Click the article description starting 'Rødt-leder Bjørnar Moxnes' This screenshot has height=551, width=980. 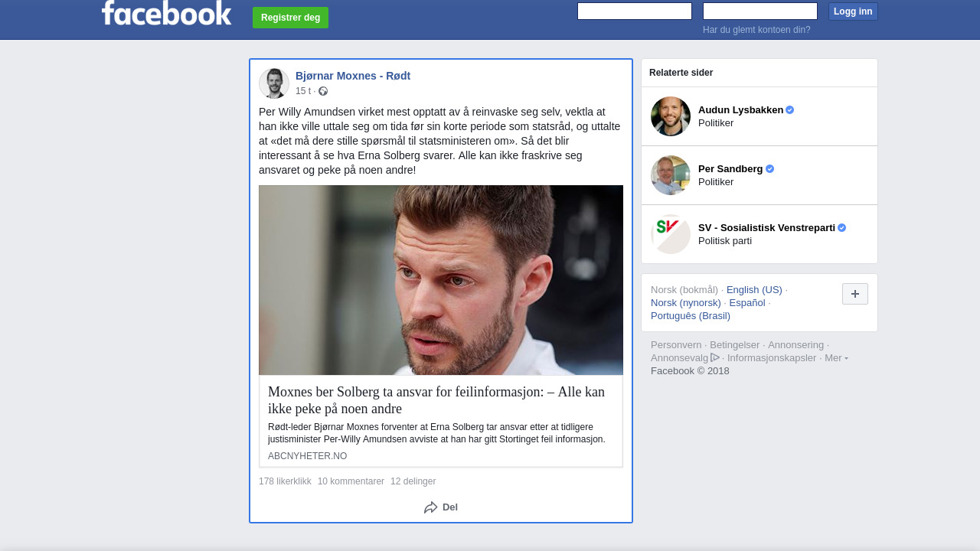click(x=436, y=433)
